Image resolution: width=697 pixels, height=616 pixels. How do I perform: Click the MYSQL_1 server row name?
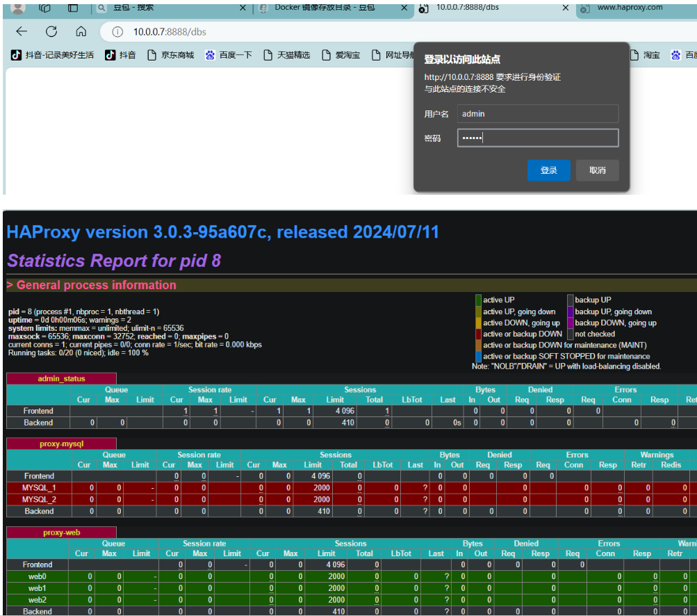pyautogui.click(x=39, y=488)
